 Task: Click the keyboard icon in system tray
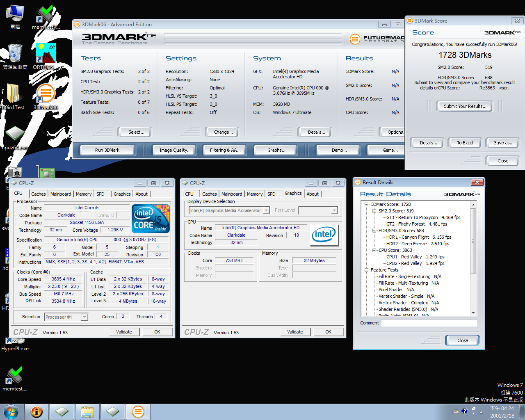(456, 411)
